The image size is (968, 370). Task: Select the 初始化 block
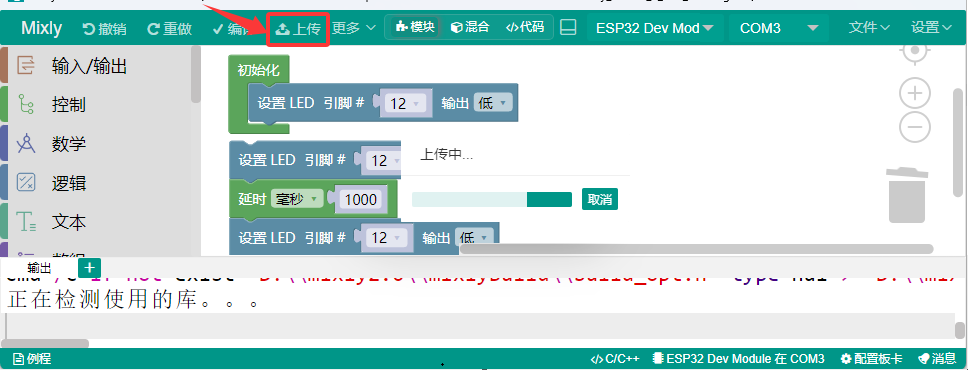259,70
